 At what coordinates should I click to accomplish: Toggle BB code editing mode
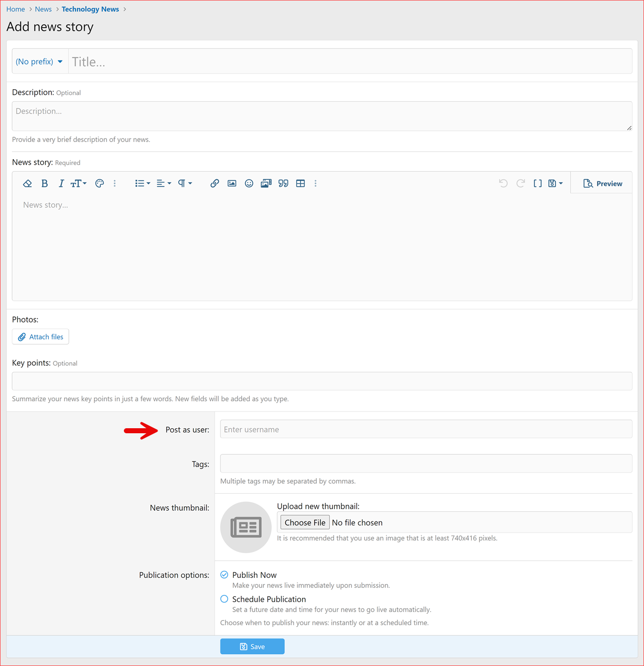coord(537,183)
